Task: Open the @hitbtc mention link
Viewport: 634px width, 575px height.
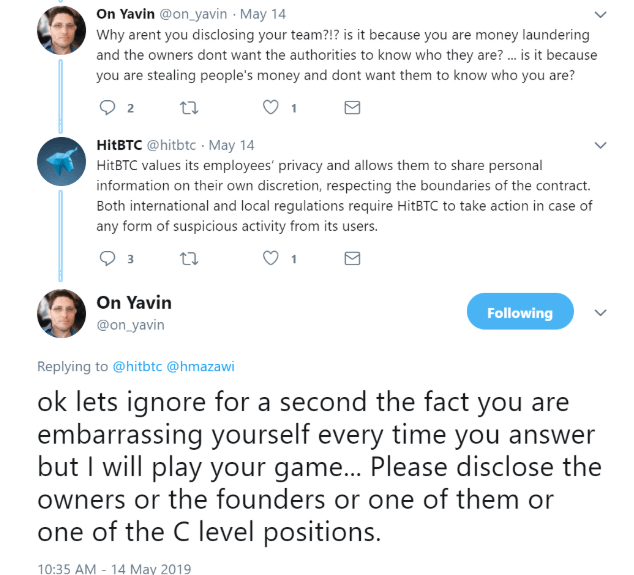Action: pos(137,366)
